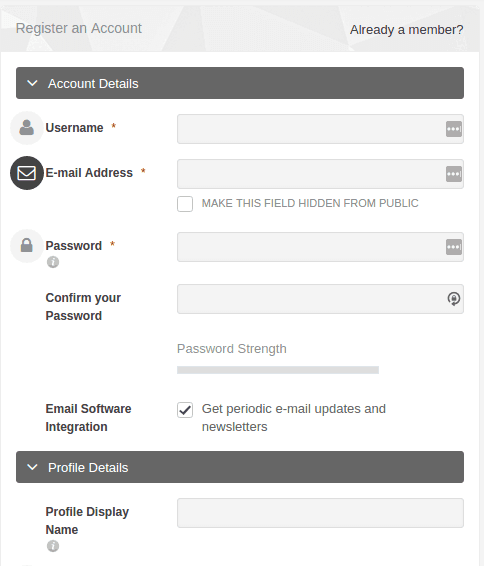Click the info icon under Password label

[53, 262]
